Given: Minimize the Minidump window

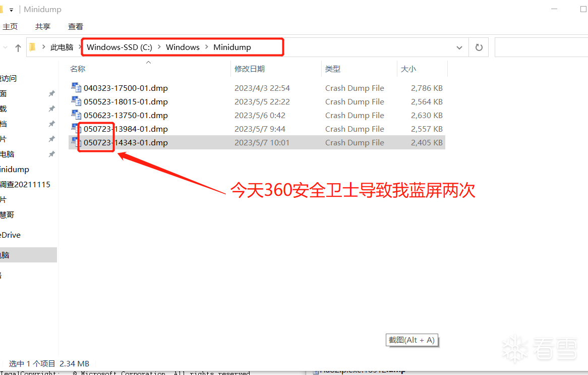Looking at the screenshot, I should pos(554,9).
